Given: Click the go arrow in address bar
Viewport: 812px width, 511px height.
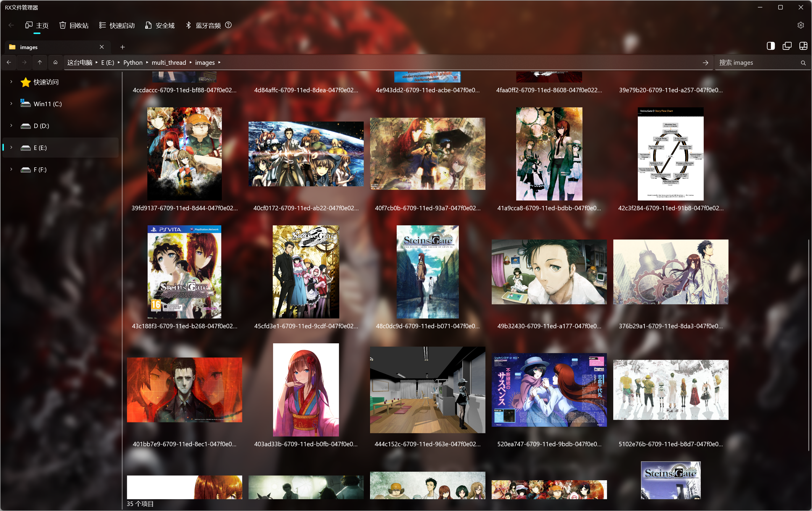Looking at the screenshot, I should point(705,63).
